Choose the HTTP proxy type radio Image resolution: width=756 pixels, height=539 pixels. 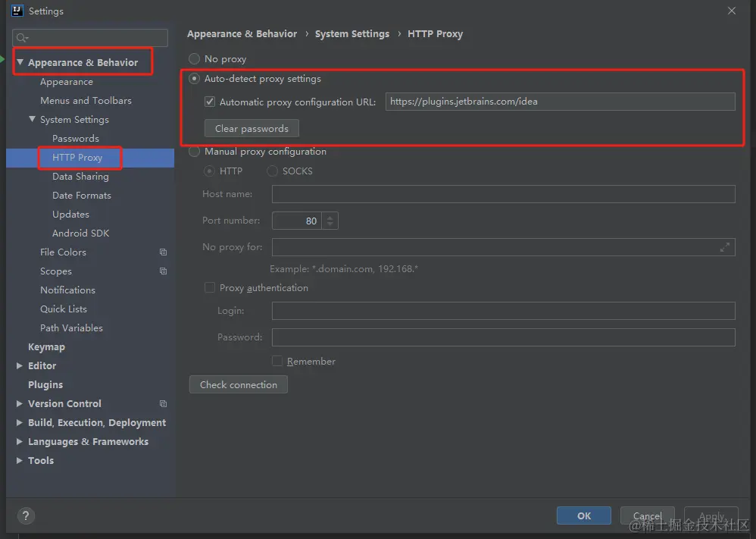click(x=209, y=171)
